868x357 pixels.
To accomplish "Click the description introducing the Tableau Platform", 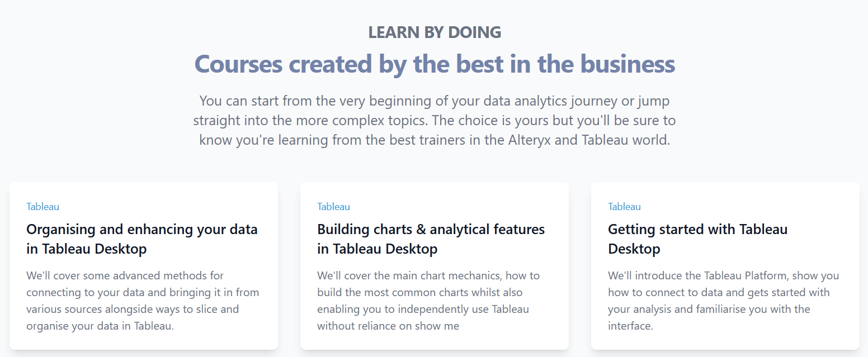I will 723,301.
